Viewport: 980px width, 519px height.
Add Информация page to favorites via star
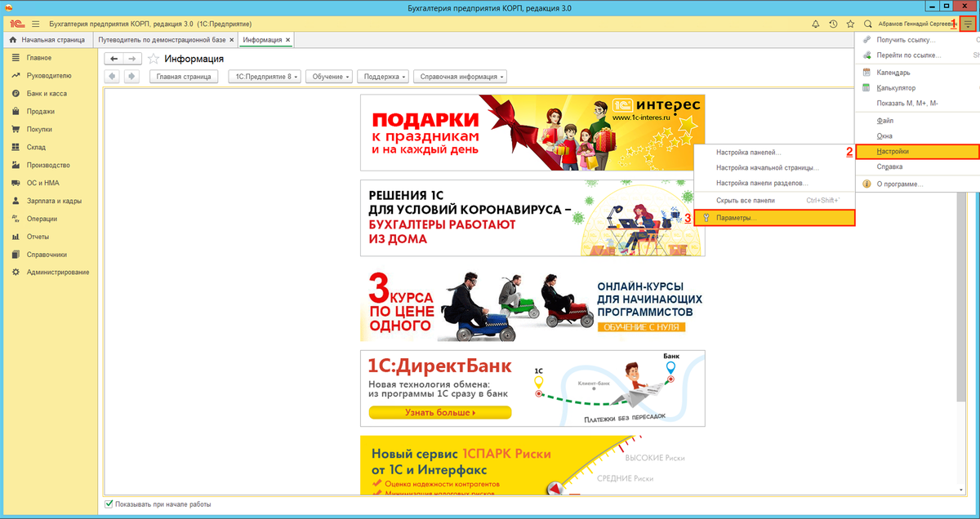153,59
